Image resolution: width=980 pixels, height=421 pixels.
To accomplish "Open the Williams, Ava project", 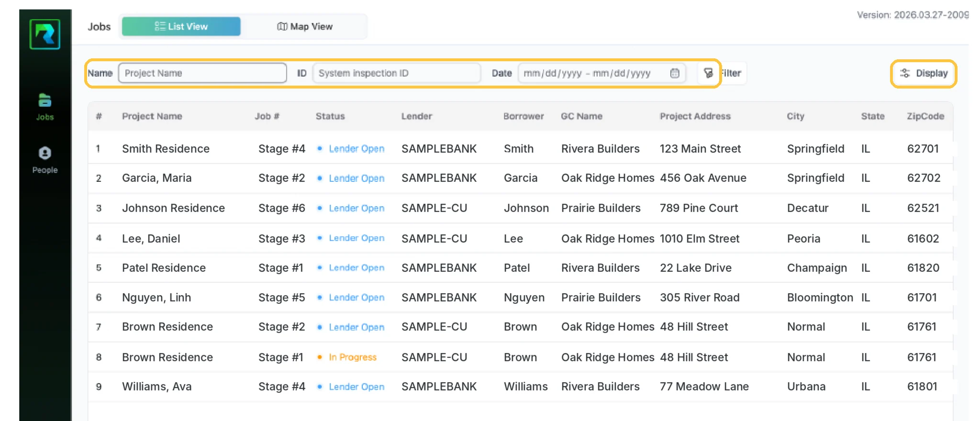I will [156, 387].
